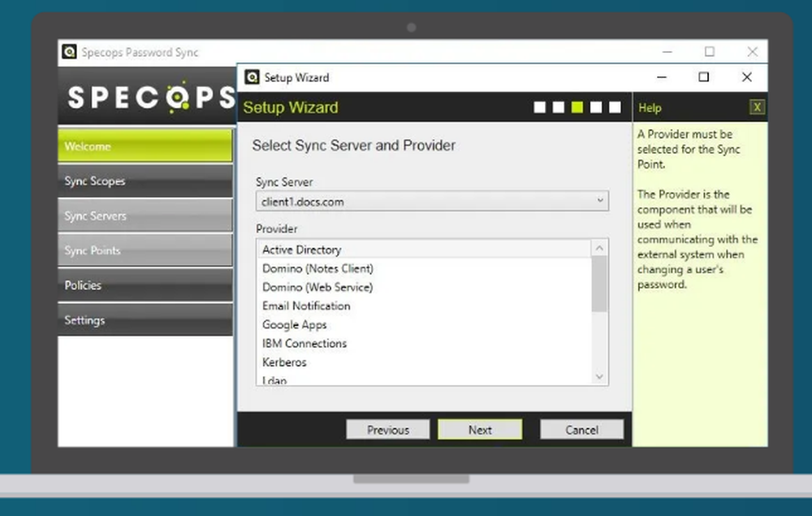The width and height of the screenshot is (812, 516).
Task: Click the Cancel button
Action: click(x=581, y=429)
